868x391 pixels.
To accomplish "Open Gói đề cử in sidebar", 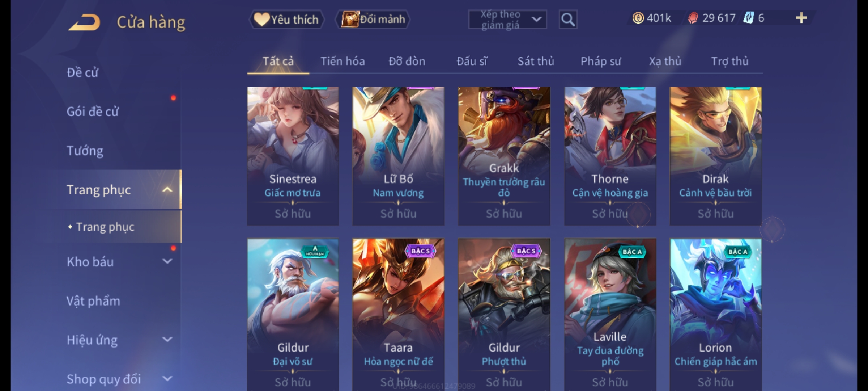I will click(93, 112).
